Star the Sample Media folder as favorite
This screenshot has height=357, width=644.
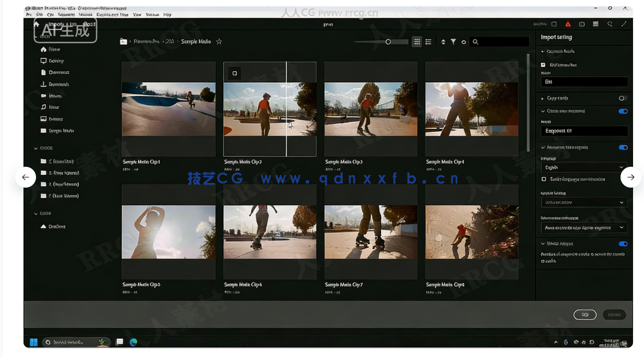pos(219,41)
